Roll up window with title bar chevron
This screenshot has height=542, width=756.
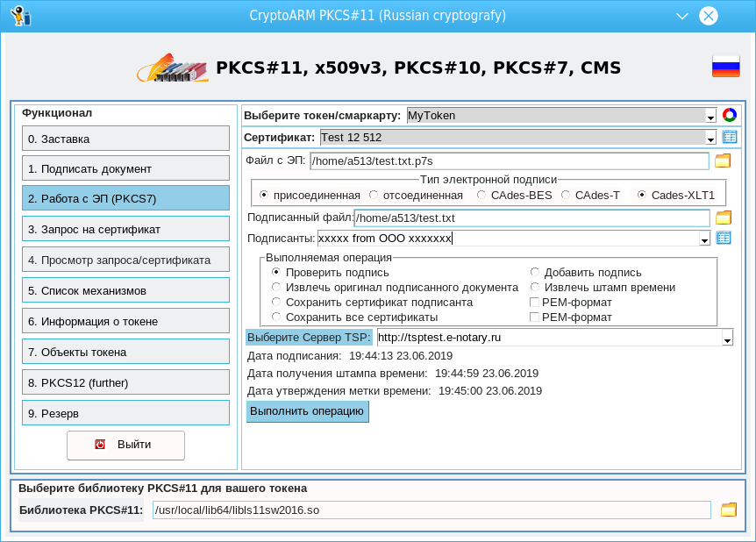click(x=681, y=16)
